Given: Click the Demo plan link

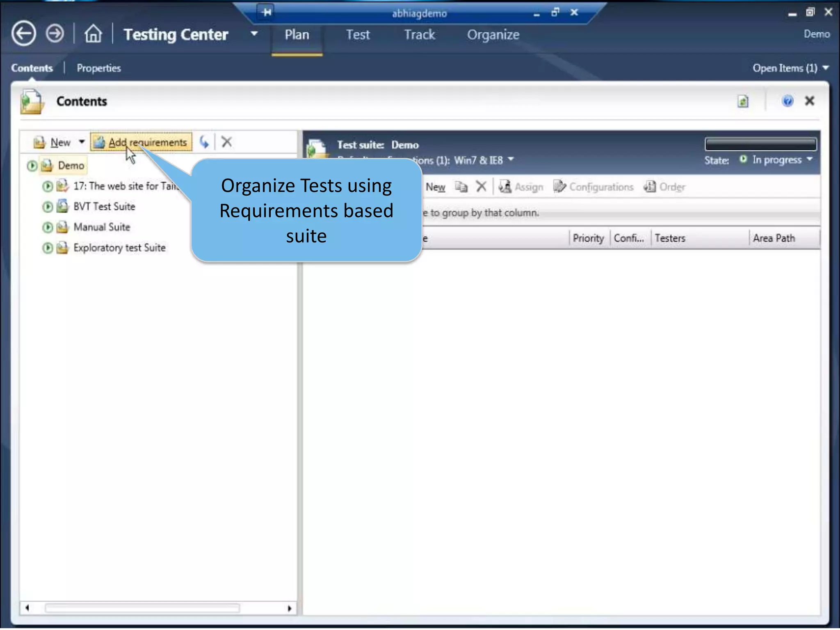Looking at the screenshot, I should pyautogui.click(x=817, y=34).
